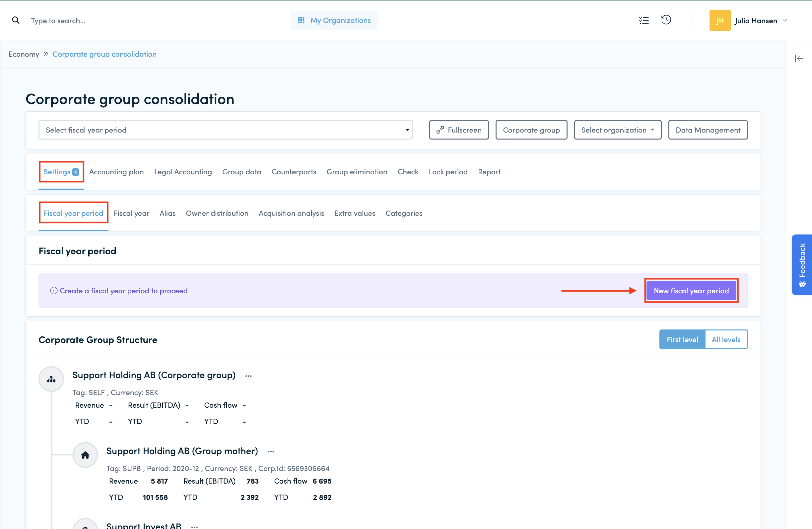Click the JH user avatar
812x529 pixels.
tap(719, 21)
